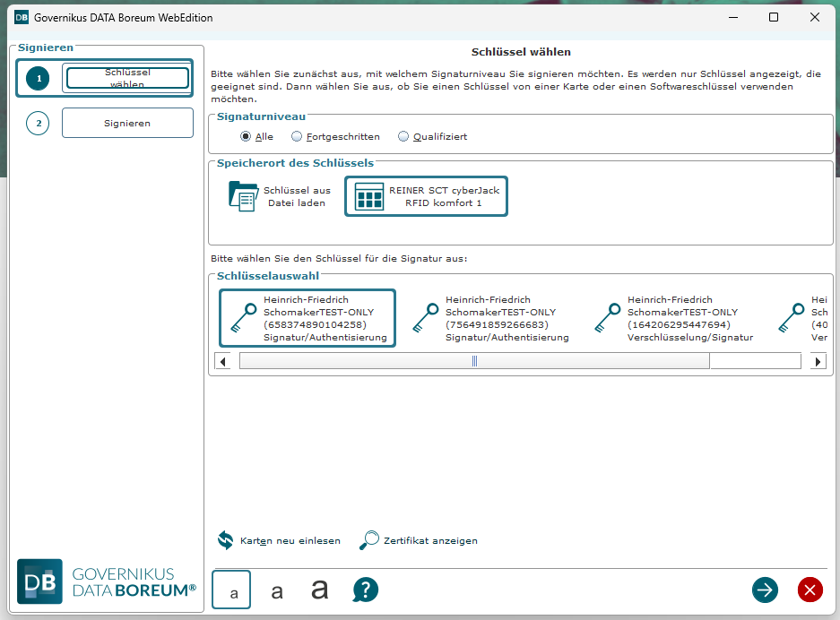Minimize the Governikus DATA Boreum window

coord(733,18)
